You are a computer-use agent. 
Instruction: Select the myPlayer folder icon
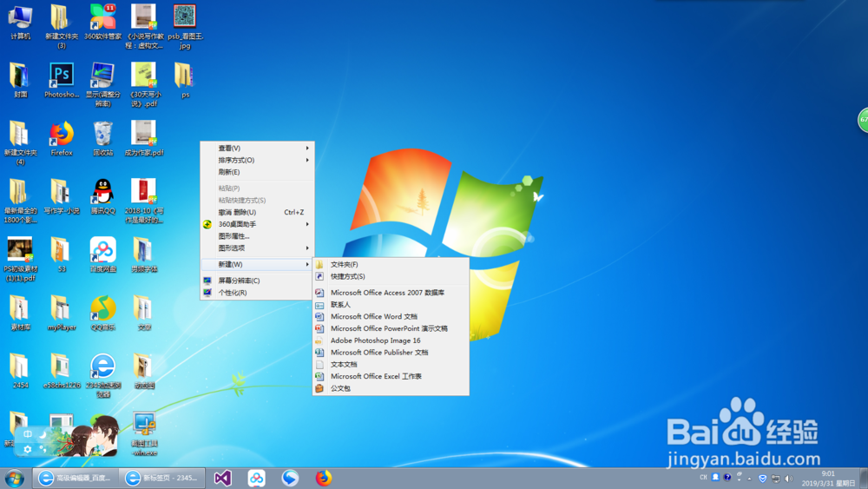62,314
